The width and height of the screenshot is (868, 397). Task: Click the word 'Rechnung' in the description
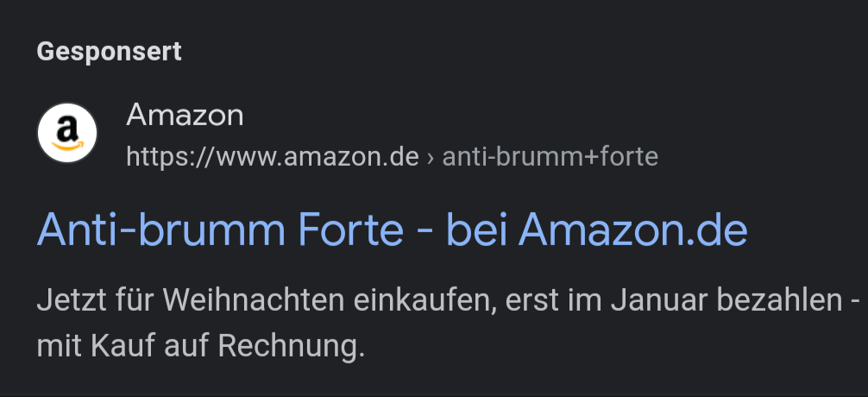(288, 346)
